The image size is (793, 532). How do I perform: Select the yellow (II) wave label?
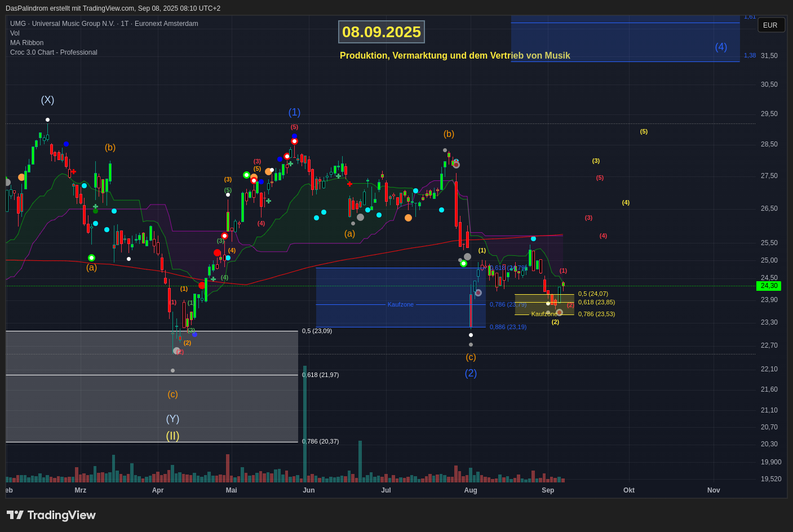coord(172,436)
